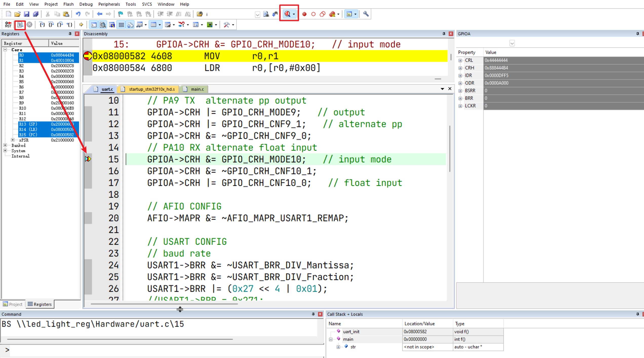Click the Configuration wrench icon
Image resolution: width=644 pixels, height=358 pixels.
coord(366,14)
